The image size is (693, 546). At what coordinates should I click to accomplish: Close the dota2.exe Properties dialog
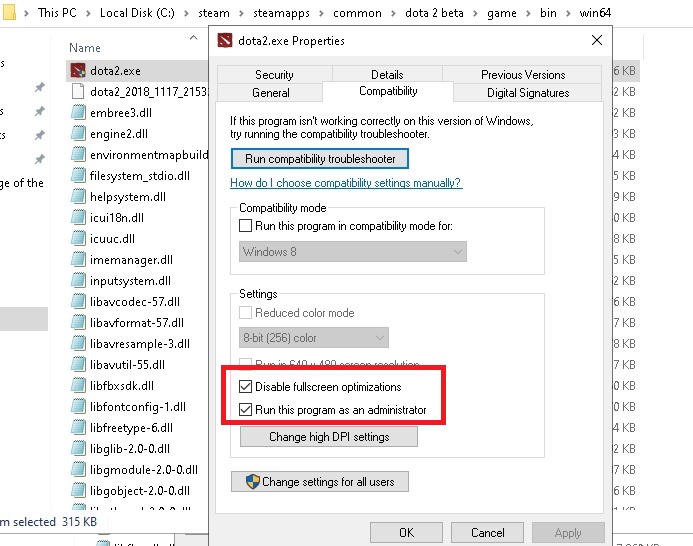pyautogui.click(x=597, y=40)
